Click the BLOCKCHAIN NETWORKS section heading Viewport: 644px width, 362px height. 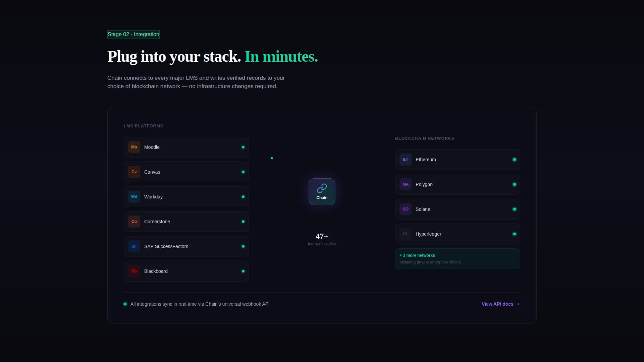point(425,138)
